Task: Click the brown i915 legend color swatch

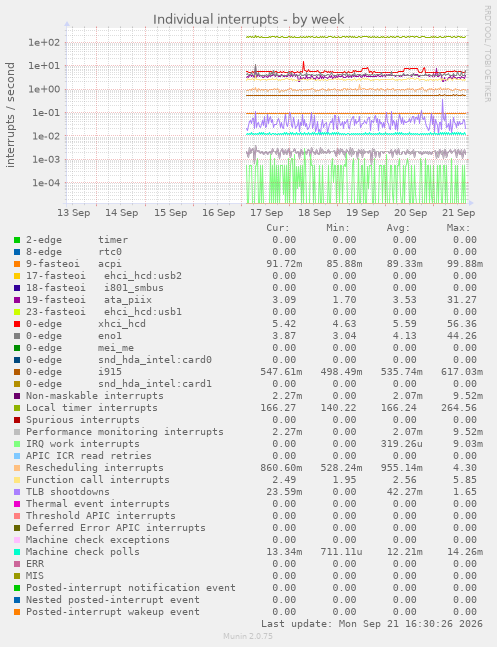Action: (x=17, y=372)
